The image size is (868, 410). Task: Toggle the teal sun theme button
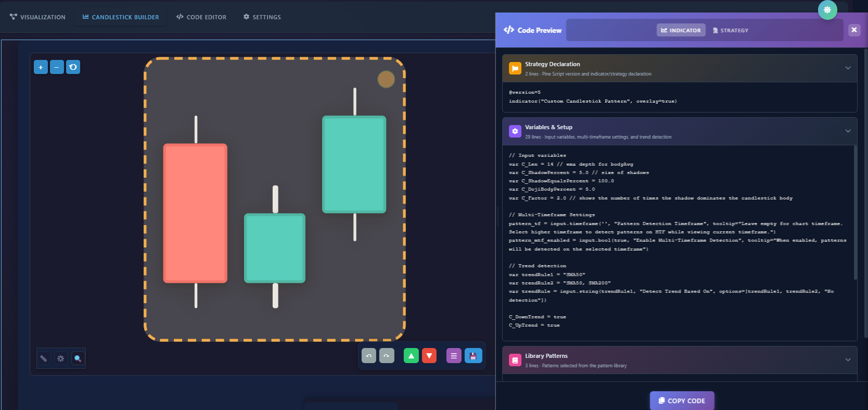[827, 10]
